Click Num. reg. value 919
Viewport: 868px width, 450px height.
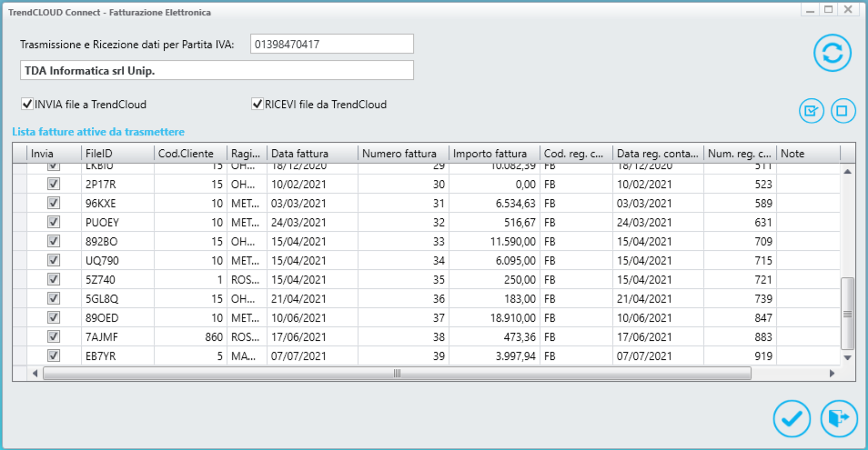[763, 356]
